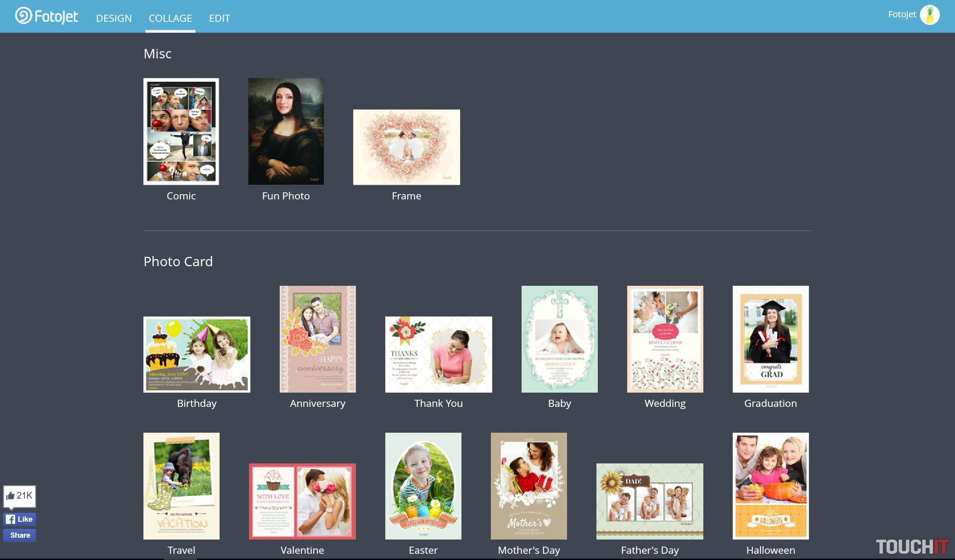Choose the Birthday photo card thumbnail
955x560 pixels.
click(196, 354)
